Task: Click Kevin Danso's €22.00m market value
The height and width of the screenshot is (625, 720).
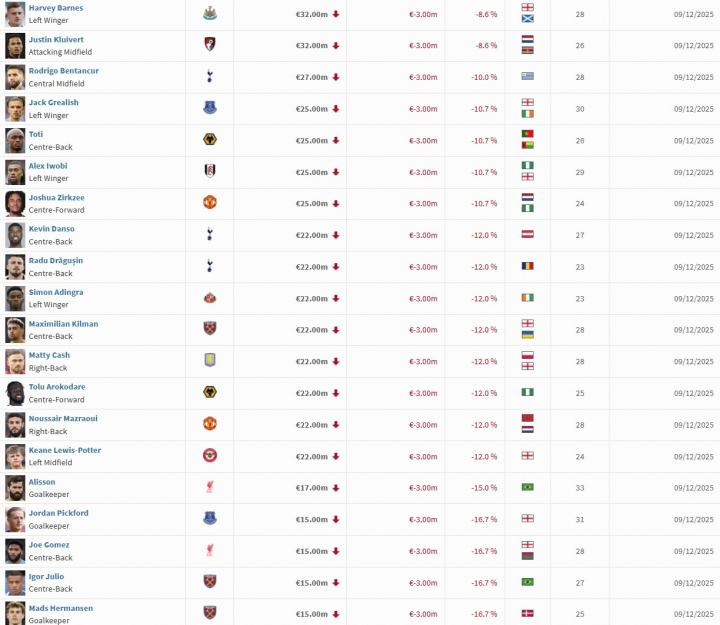Action: [312, 235]
